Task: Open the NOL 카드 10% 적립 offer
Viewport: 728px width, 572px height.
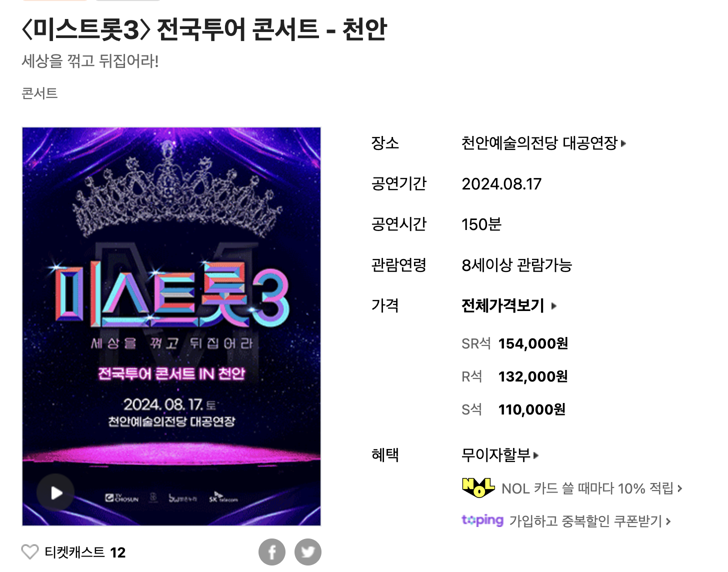Action: 587,488
